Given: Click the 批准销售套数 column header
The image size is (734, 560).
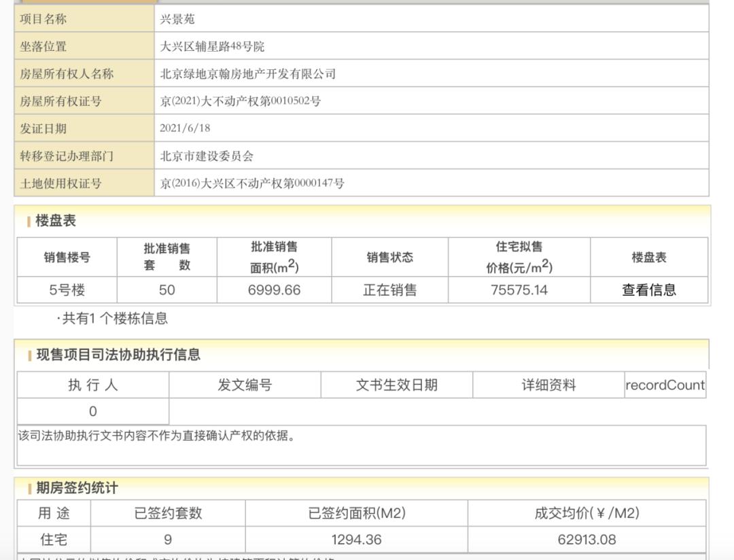Looking at the screenshot, I should click(167, 257).
